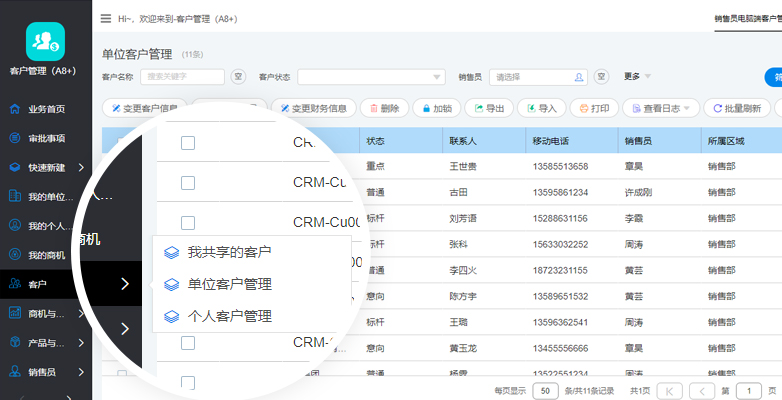Tick the first row checkbox in the magnified list
Screen dimensions: 782x400
[x=188, y=143]
